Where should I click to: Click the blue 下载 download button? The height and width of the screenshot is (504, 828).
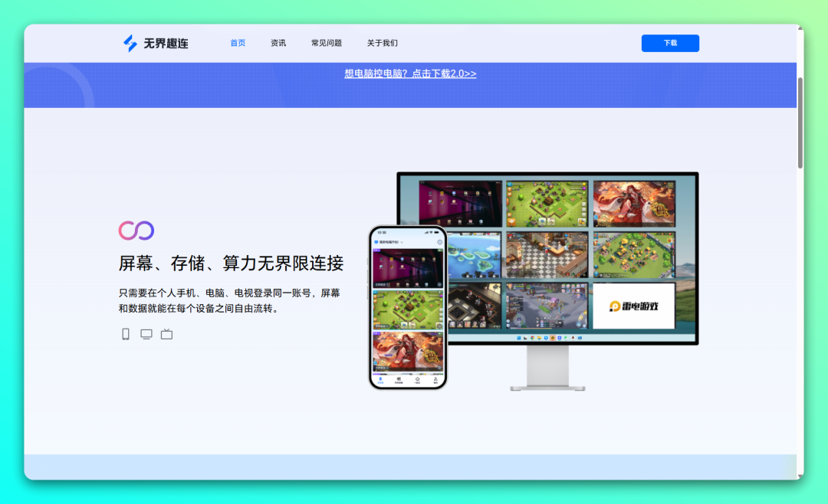[x=670, y=43]
